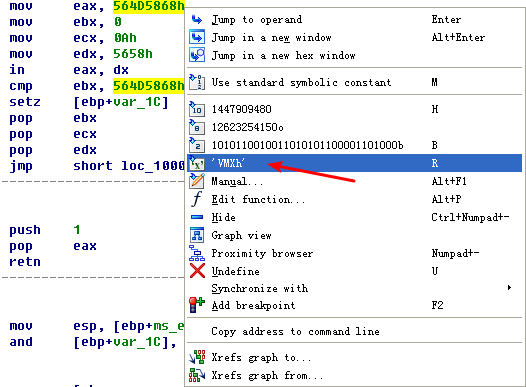Click the and [ebp+var_1C] instruction
Image resolution: width=526 pixels, height=387 pixels.
[93, 342]
